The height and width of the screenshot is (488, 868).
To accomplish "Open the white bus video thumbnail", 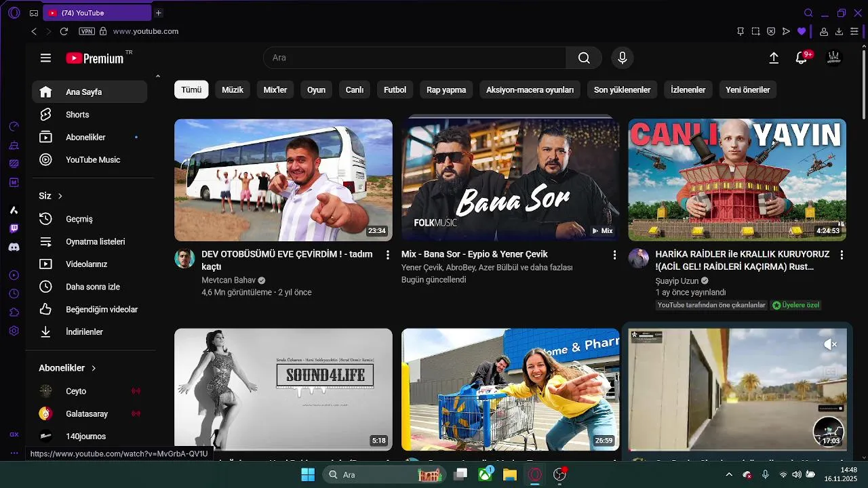I will pos(283,180).
